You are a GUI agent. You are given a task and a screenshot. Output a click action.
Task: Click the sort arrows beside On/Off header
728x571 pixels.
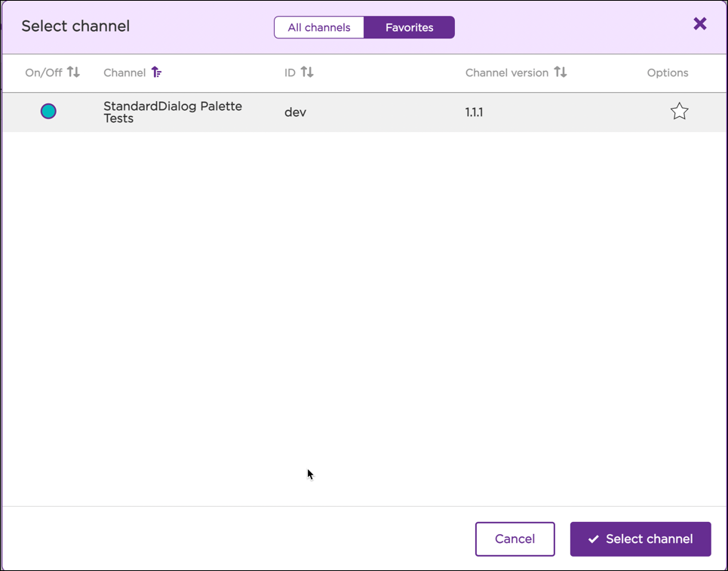click(73, 72)
